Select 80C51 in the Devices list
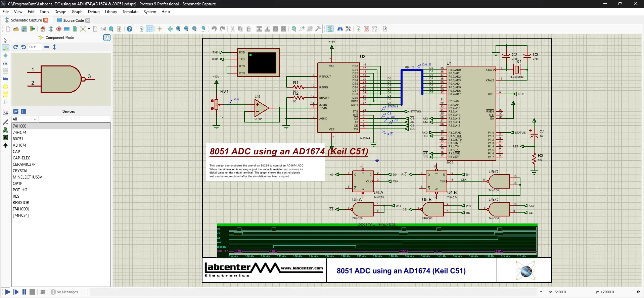 [61, 139]
